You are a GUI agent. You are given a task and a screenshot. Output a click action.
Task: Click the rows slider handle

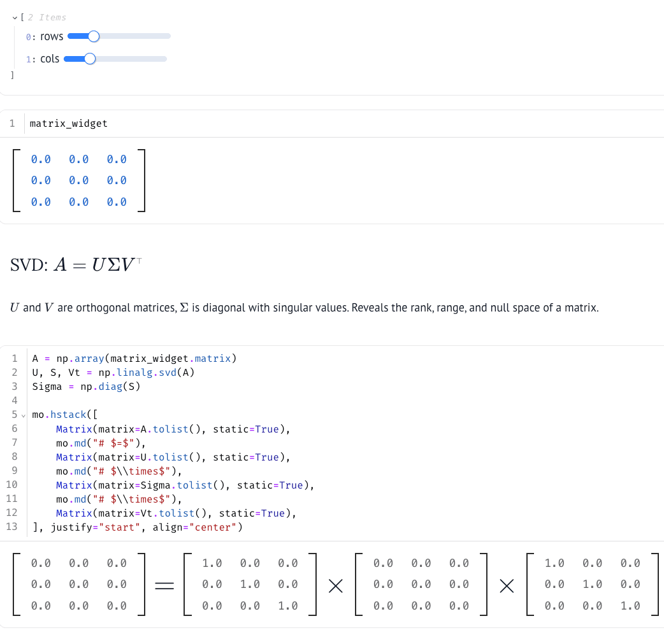click(93, 36)
